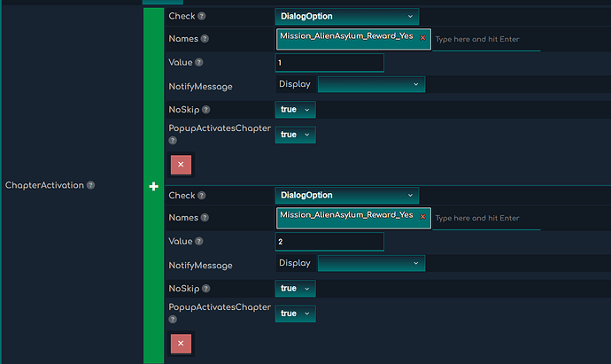Open help icon beside first NoSkip label
Image resolution: width=611 pixels, height=364 pixels.
[206, 110]
